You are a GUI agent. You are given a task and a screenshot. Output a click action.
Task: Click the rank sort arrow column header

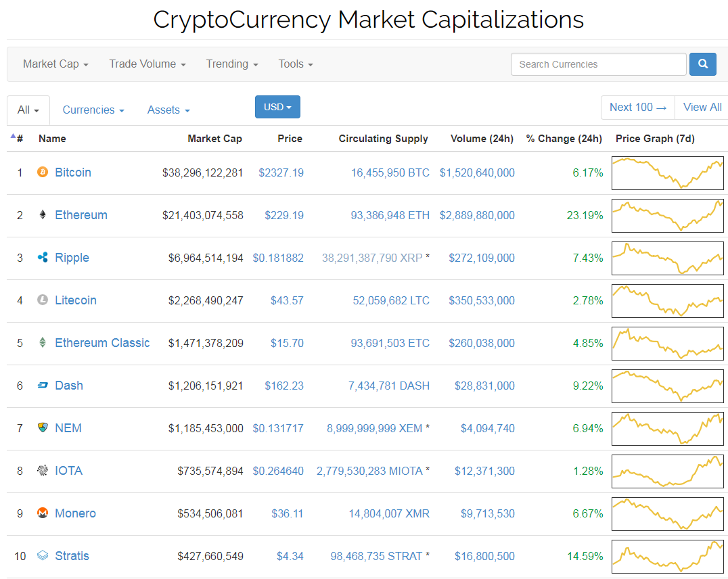[17, 138]
